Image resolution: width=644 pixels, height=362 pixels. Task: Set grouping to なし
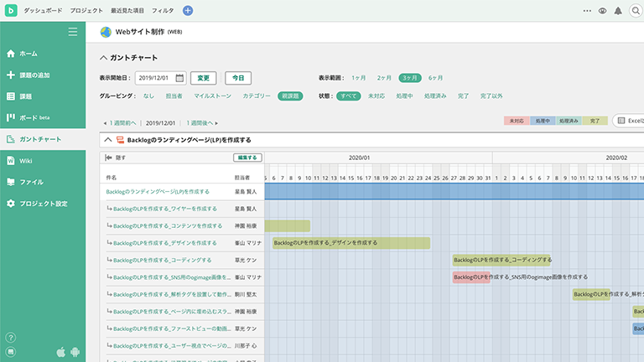(148, 96)
